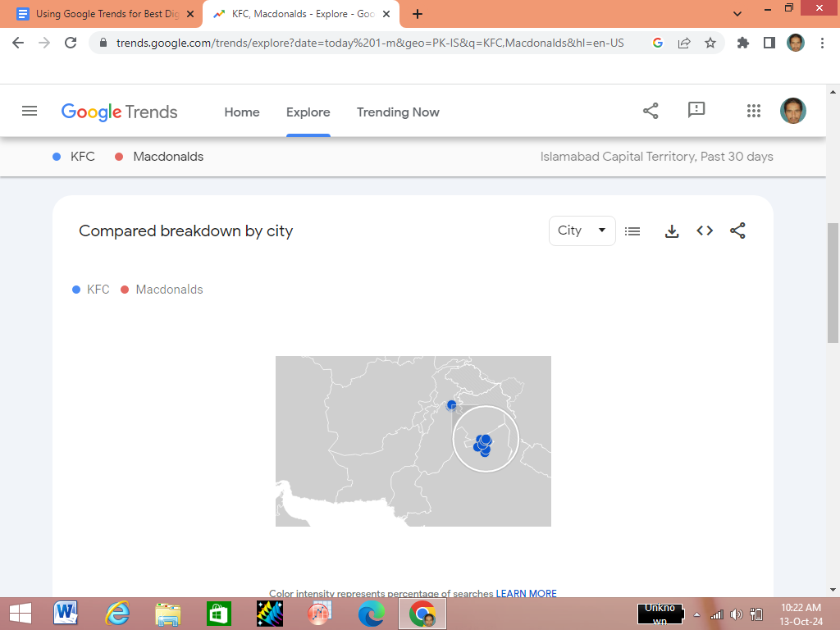
Task: Click the blue KFC legend dot
Action: coord(76,290)
